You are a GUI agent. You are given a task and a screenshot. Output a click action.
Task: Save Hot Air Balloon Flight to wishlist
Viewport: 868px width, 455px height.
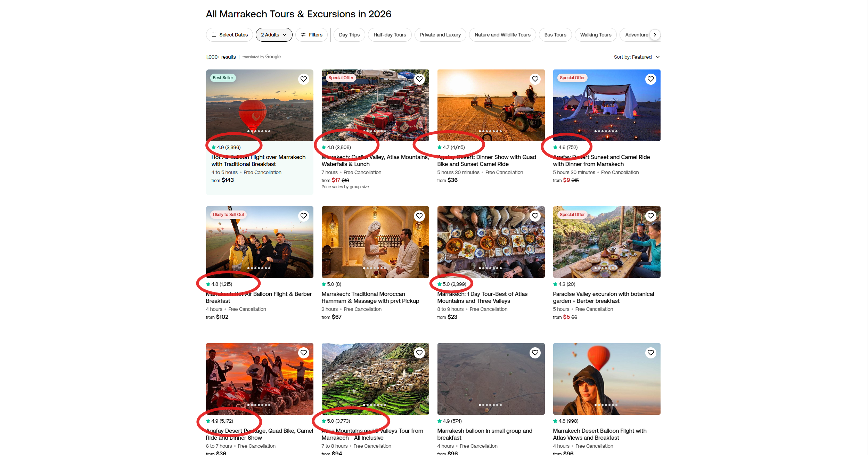pos(303,79)
